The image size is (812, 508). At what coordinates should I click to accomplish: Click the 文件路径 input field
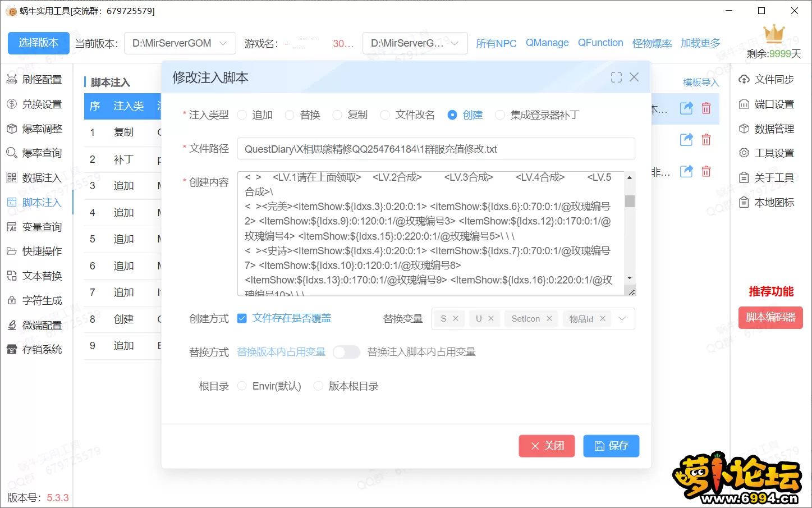point(436,149)
